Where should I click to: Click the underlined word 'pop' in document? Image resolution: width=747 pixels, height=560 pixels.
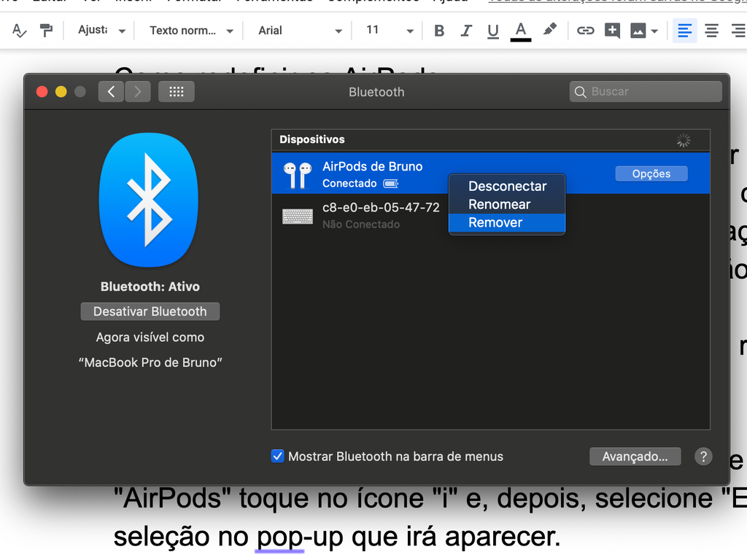tap(279, 537)
